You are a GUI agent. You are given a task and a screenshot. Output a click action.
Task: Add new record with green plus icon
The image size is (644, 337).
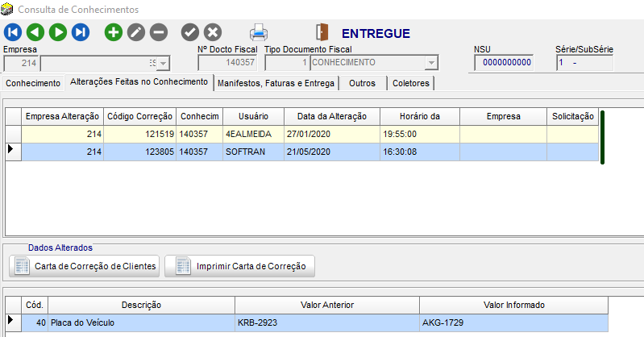click(x=114, y=32)
